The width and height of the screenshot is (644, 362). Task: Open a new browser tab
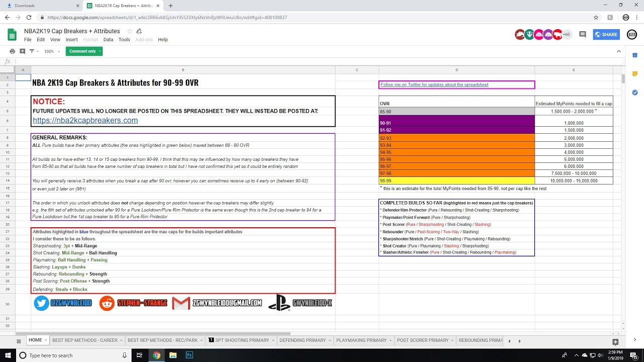pos(171,6)
